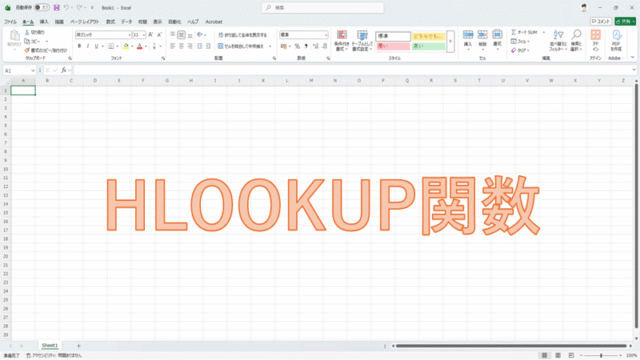Open the font name dropdown
The image size is (640, 360).
[x=130, y=35]
